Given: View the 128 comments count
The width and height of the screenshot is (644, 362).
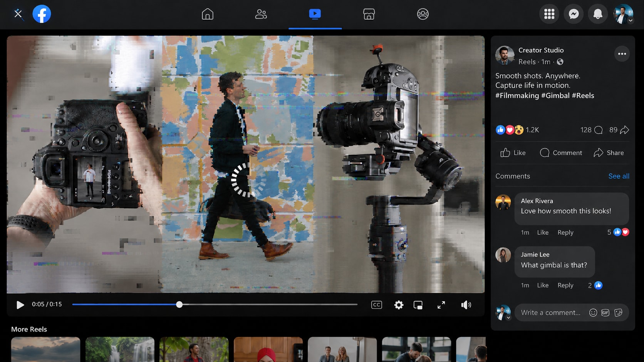Looking at the screenshot, I should tap(591, 130).
